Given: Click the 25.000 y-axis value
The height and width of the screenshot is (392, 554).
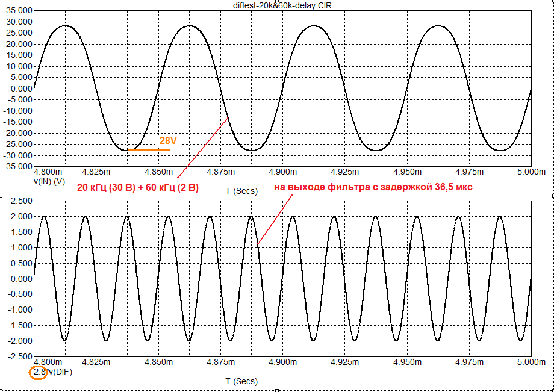Looking at the screenshot, I should pyautogui.click(x=19, y=33).
